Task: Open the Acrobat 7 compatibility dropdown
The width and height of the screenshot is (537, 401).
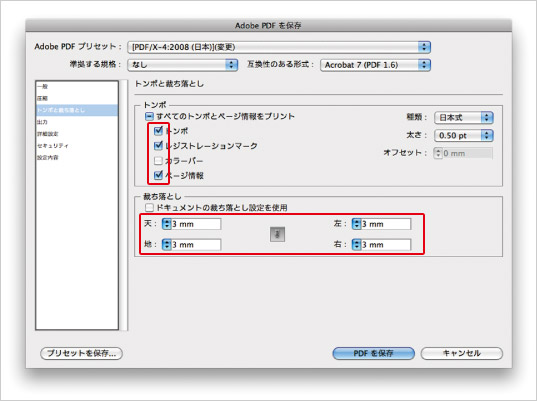Action: pos(375,65)
